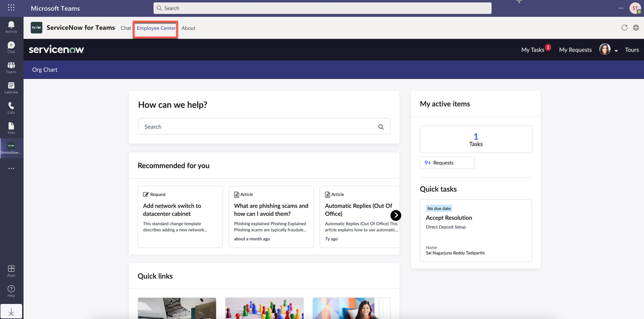Click the Teams top Search box
Image resolution: width=644 pixels, height=319 pixels.
(322, 8)
